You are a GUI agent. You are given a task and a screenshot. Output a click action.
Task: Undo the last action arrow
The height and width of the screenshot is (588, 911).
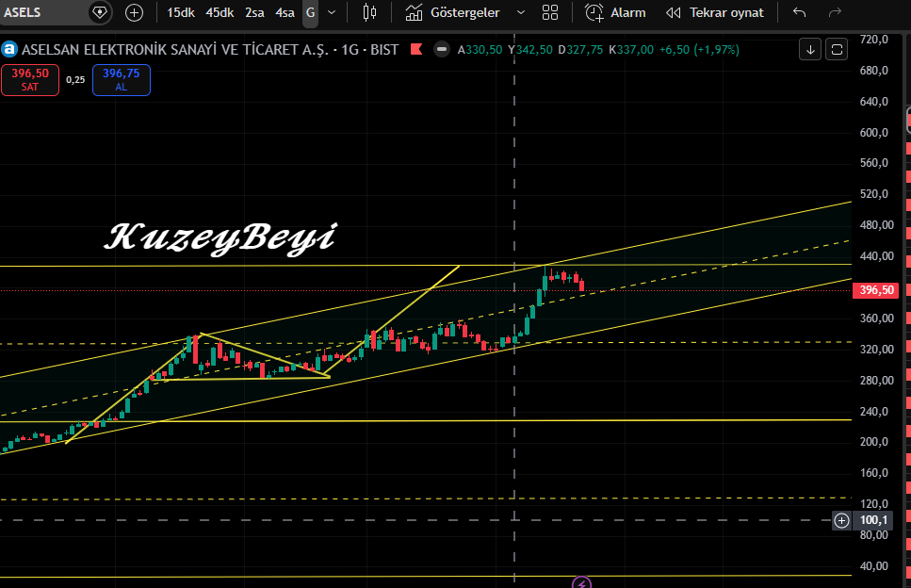point(800,12)
